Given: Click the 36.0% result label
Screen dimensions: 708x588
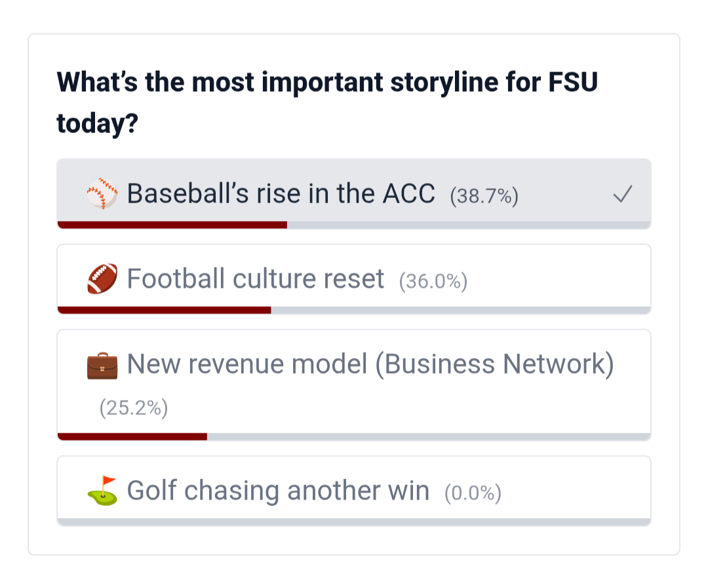Looking at the screenshot, I should pos(433,281).
